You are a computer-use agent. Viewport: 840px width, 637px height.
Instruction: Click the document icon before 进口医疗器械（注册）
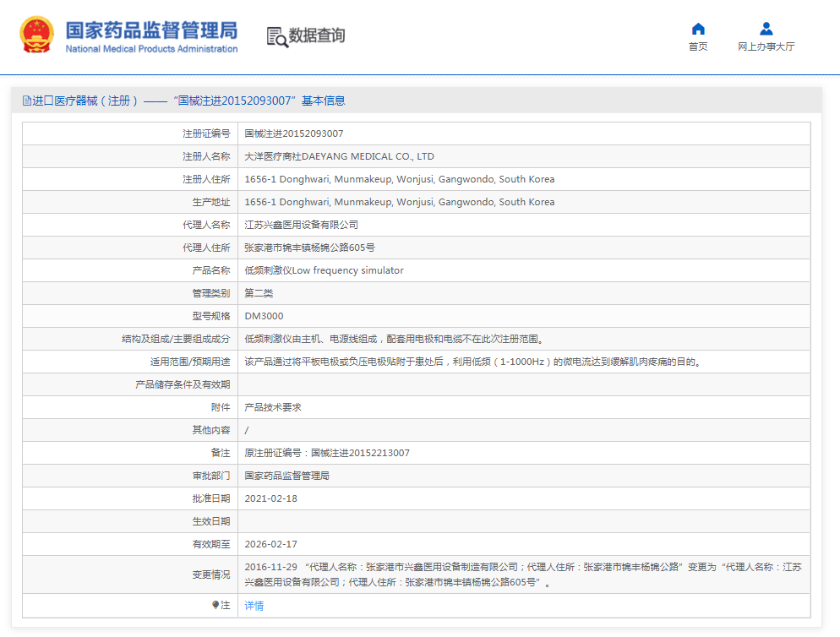(x=26, y=100)
